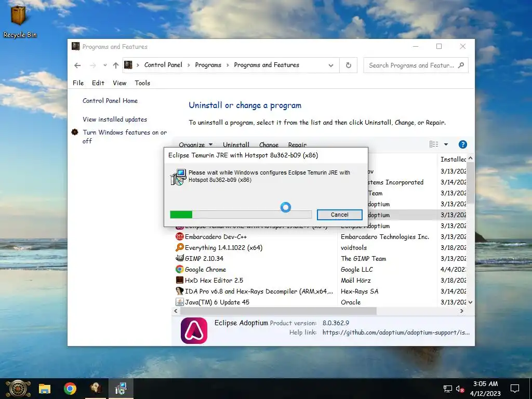Click the muted volume tray icon
This screenshot has height=399, width=532.
pos(460,389)
